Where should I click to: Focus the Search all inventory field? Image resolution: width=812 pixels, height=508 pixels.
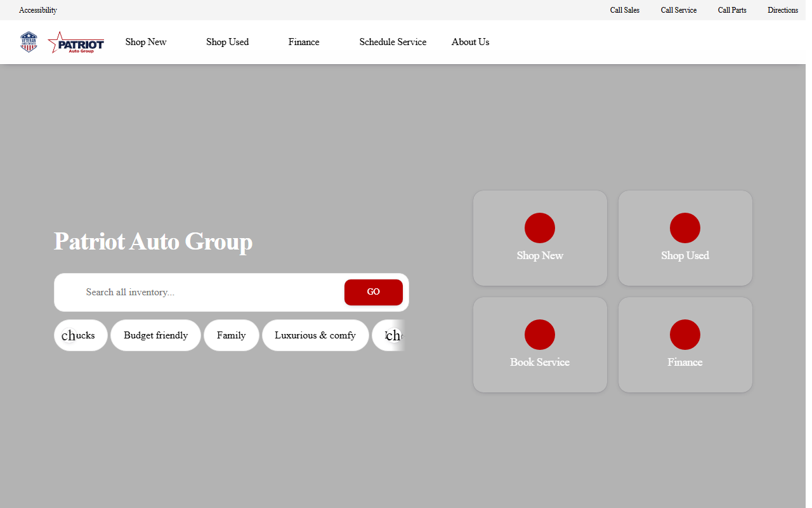(x=213, y=292)
